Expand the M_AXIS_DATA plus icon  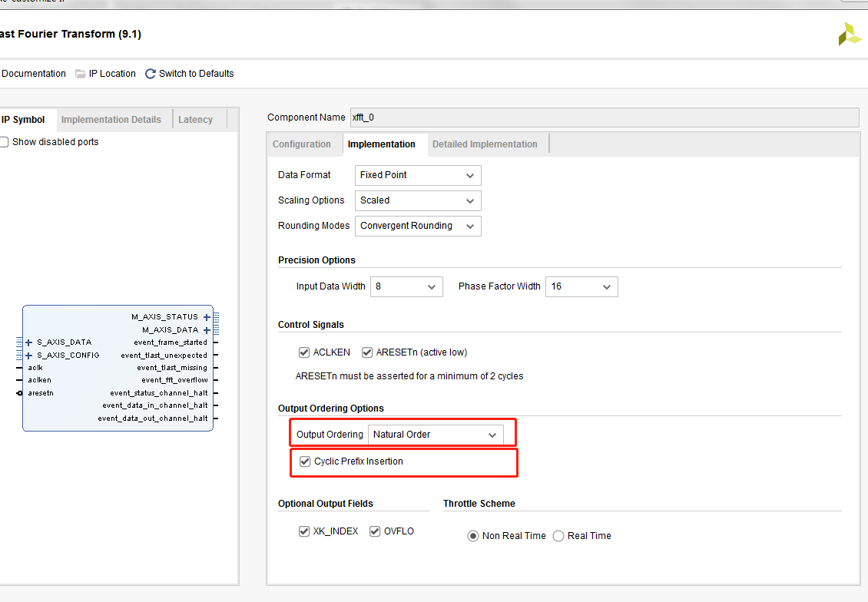[207, 330]
